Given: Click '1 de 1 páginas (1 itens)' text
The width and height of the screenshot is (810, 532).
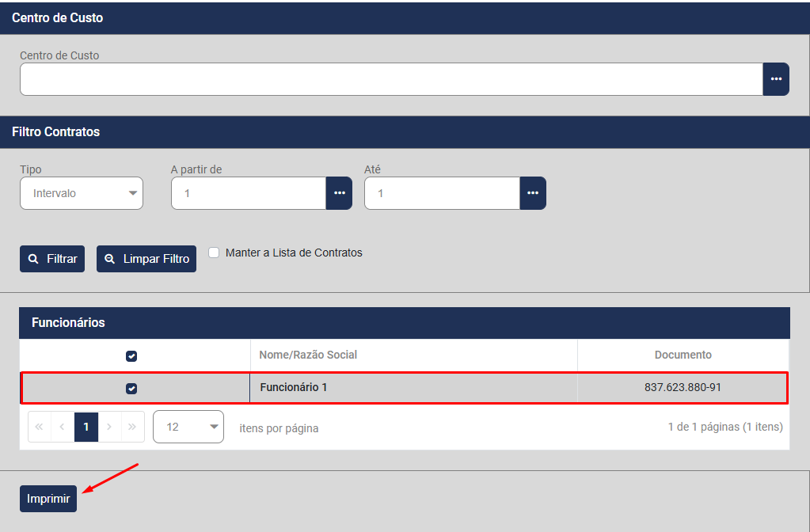Looking at the screenshot, I should click(725, 427).
